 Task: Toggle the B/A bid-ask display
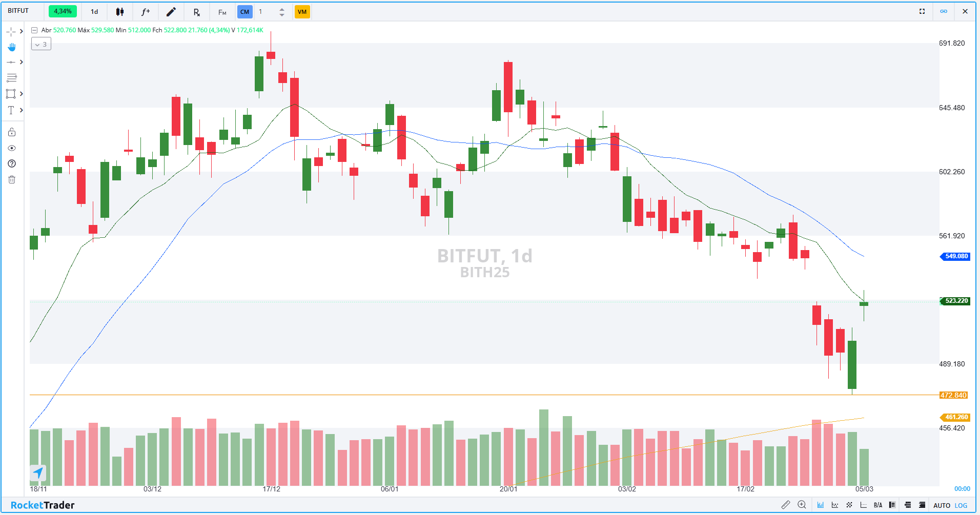coord(878,505)
